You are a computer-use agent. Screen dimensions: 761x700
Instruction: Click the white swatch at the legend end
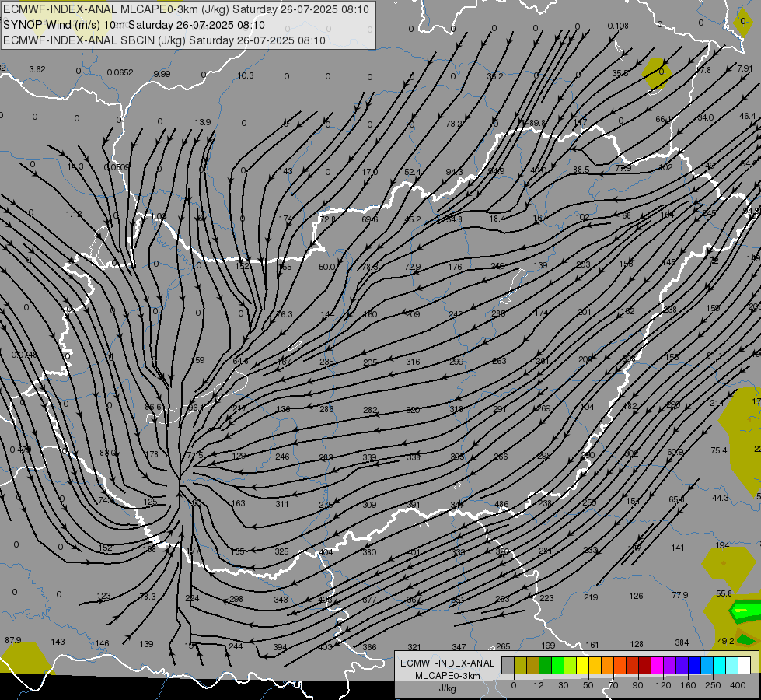(744, 665)
